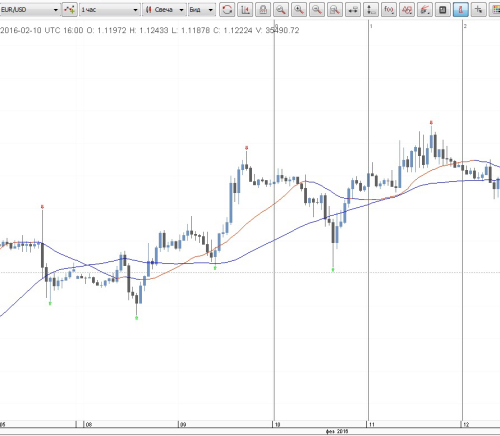Open the drawing objects tool icon

(407, 10)
